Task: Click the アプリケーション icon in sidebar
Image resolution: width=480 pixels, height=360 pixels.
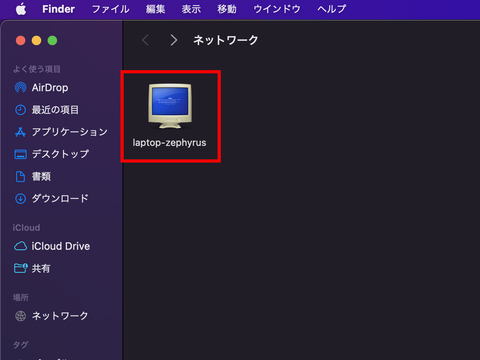Action: 21,132
